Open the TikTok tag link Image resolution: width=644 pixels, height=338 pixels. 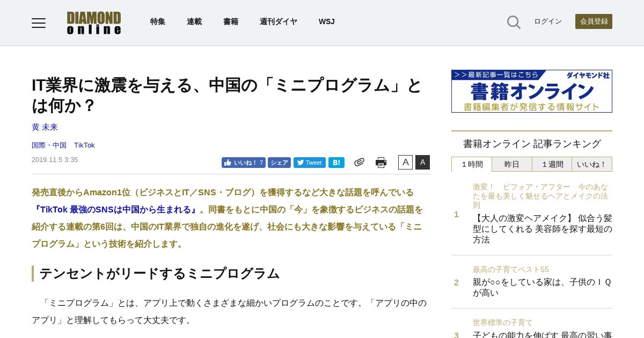(x=84, y=145)
